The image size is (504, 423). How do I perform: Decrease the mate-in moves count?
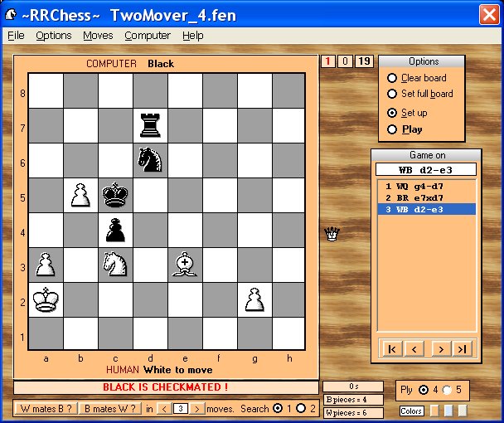(163, 408)
